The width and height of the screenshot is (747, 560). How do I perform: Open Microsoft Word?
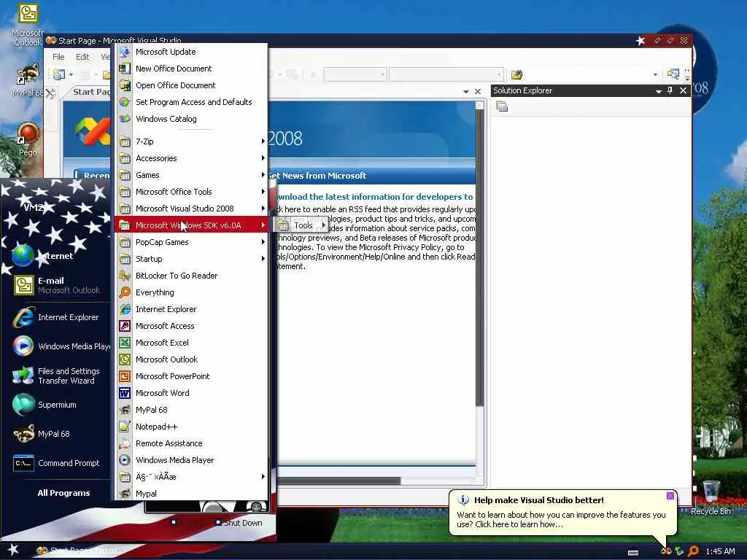(191, 393)
